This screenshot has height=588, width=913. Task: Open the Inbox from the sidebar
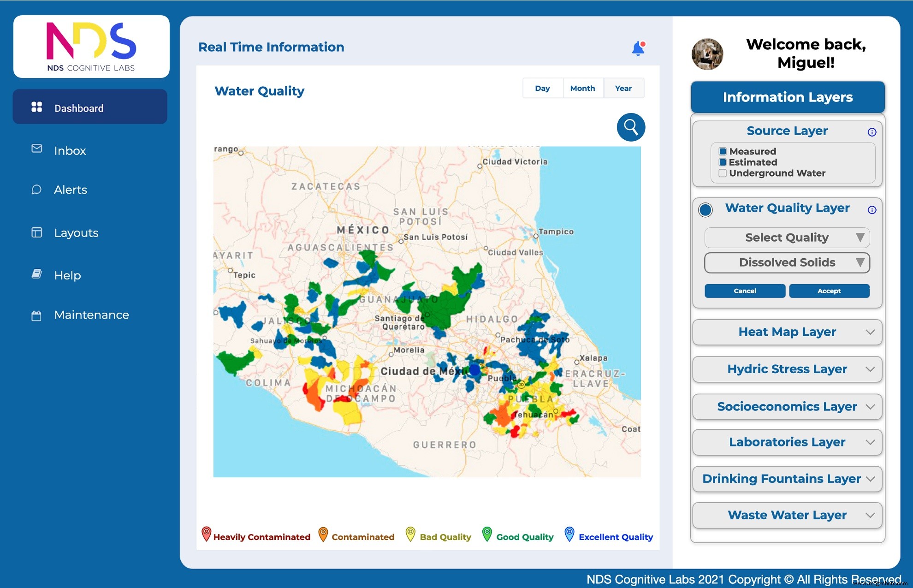tap(70, 150)
